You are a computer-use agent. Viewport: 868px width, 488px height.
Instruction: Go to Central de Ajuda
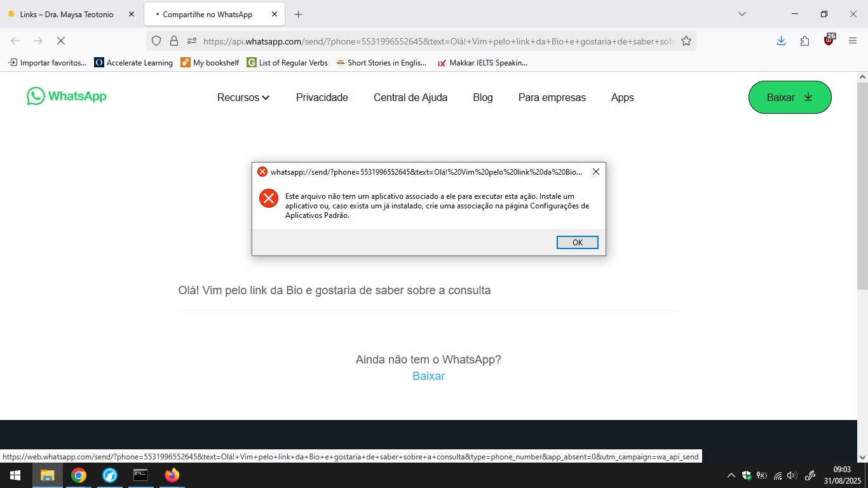tap(410, 97)
